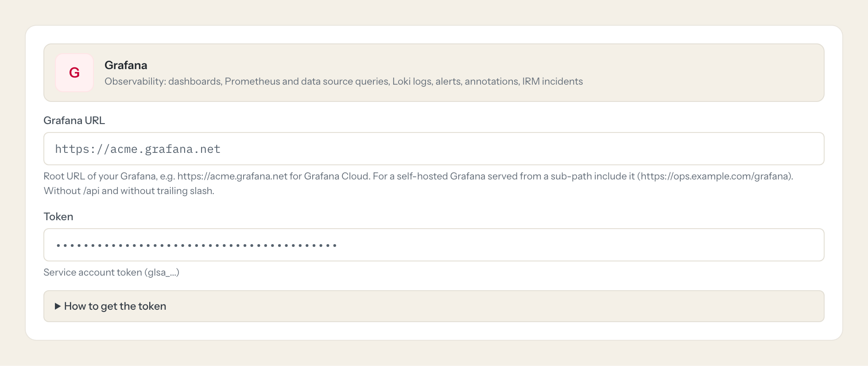Click the red Grafana "G" logo icon
The image size is (868, 366).
click(74, 73)
